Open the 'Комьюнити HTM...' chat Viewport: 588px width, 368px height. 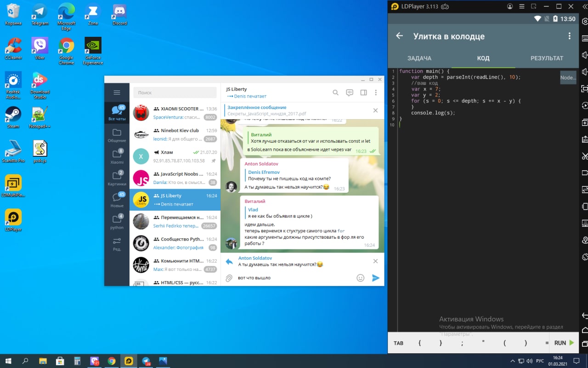pyautogui.click(x=175, y=264)
